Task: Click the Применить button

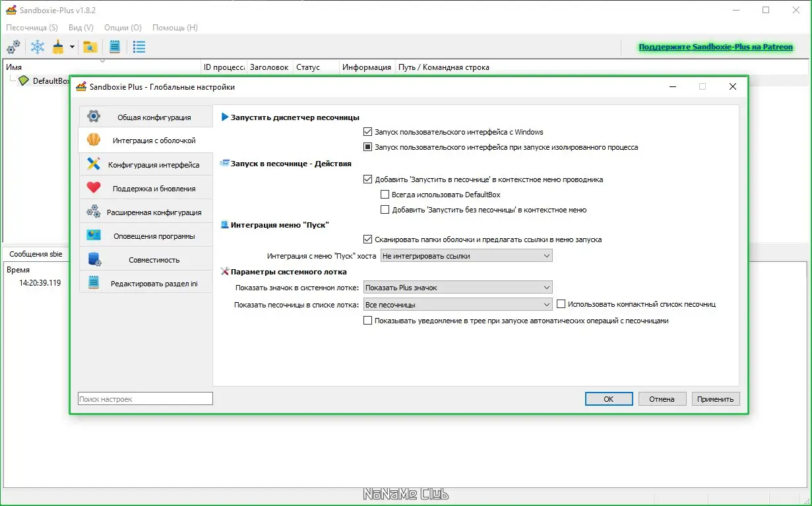Action: [x=716, y=399]
